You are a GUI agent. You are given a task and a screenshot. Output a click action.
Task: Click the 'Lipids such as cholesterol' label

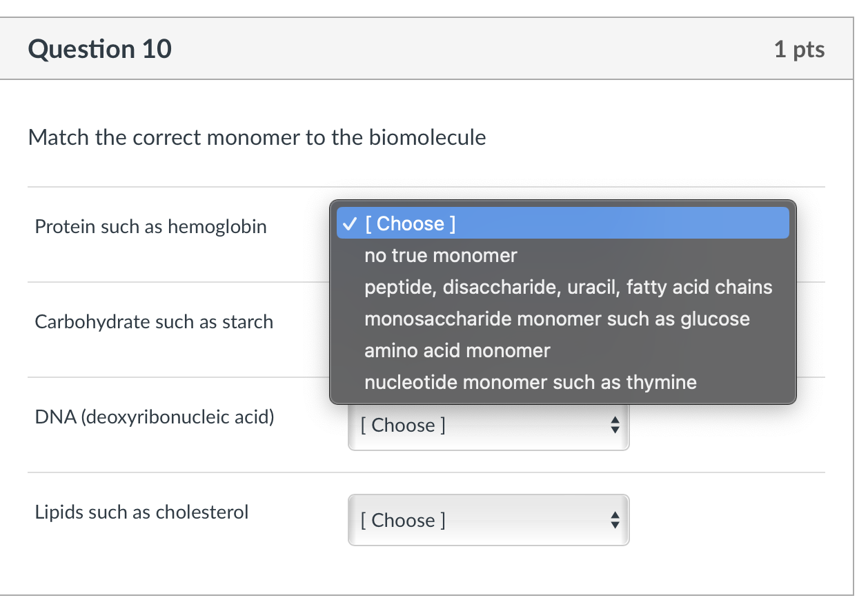(x=141, y=512)
